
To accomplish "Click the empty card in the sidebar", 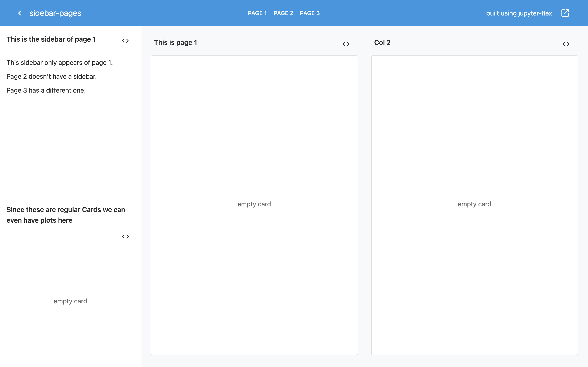I will pos(70,301).
